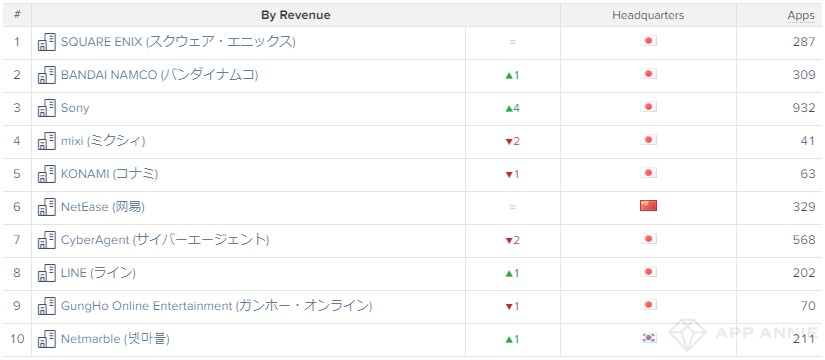Click the 932 apps count for Sony
Viewport: 825px width, 360px height.
click(804, 108)
